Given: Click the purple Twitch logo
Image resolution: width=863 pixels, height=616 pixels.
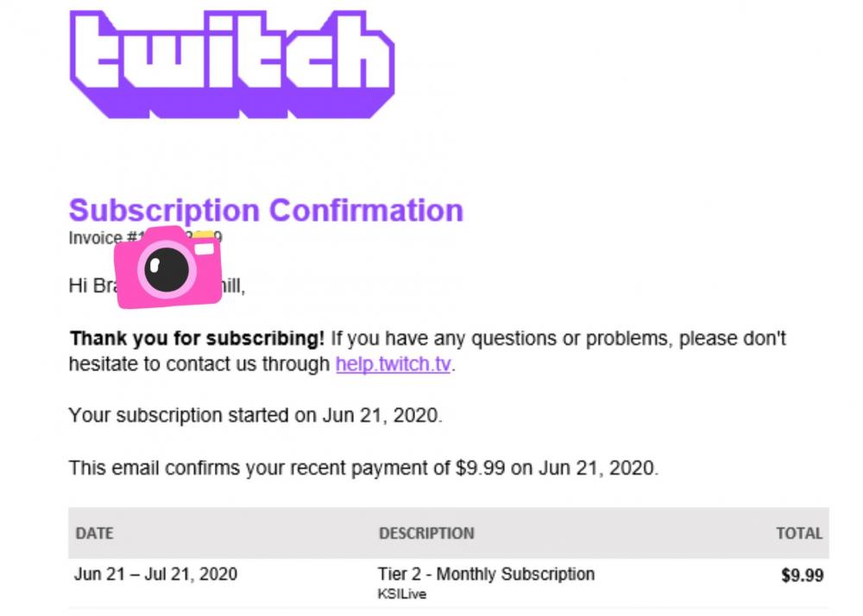Looking at the screenshot, I should click(231, 64).
